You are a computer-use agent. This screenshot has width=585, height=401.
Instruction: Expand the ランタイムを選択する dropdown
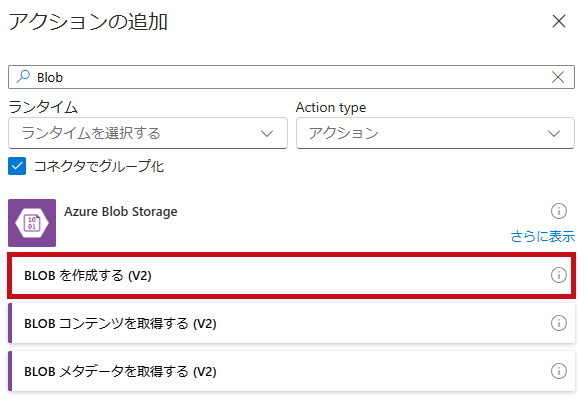[x=148, y=133]
